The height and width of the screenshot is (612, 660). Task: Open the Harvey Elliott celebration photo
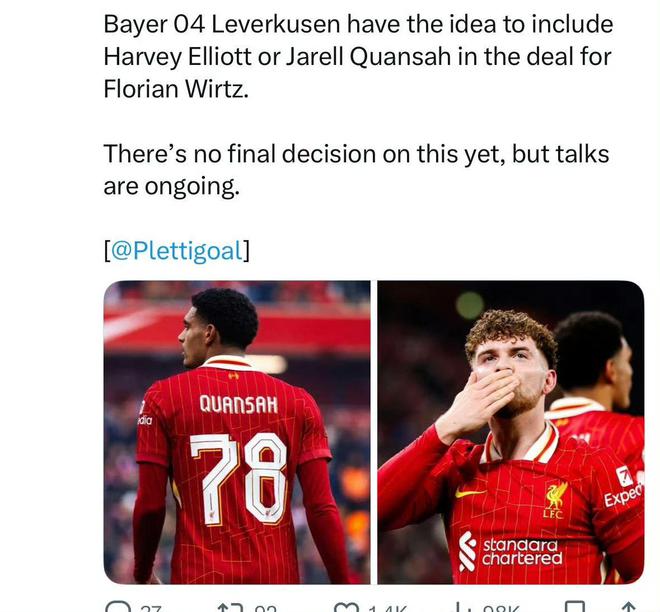click(x=511, y=432)
